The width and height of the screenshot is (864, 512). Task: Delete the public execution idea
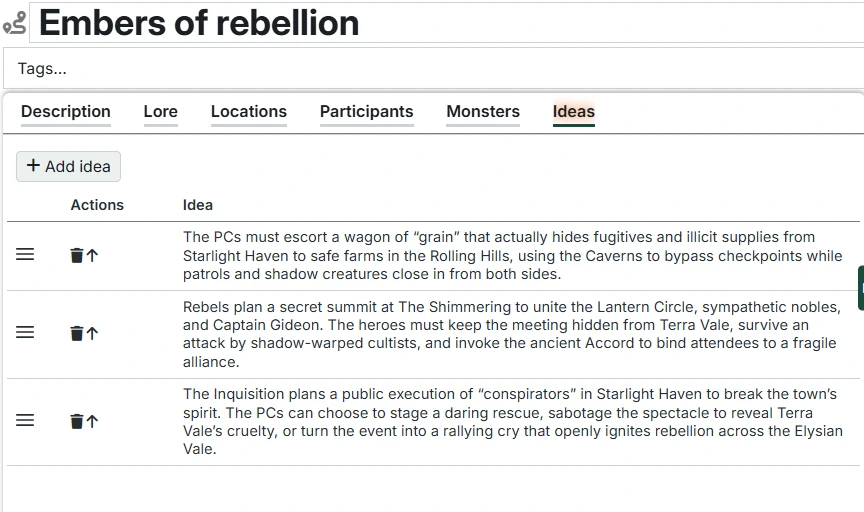pyautogui.click(x=77, y=422)
